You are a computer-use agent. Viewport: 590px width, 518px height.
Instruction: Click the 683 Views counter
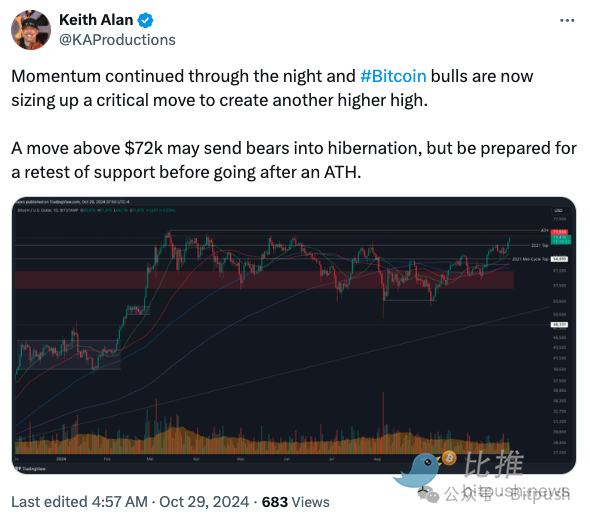(x=295, y=502)
